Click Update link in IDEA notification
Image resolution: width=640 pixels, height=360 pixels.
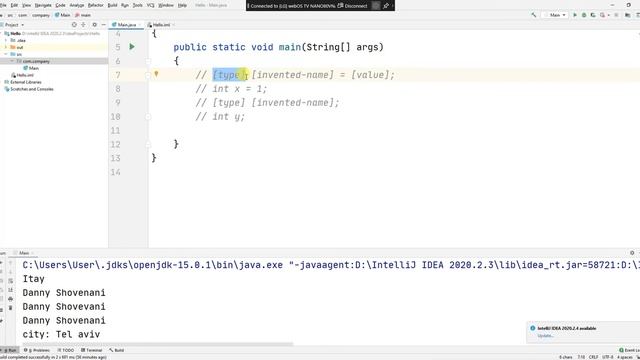coord(545,336)
